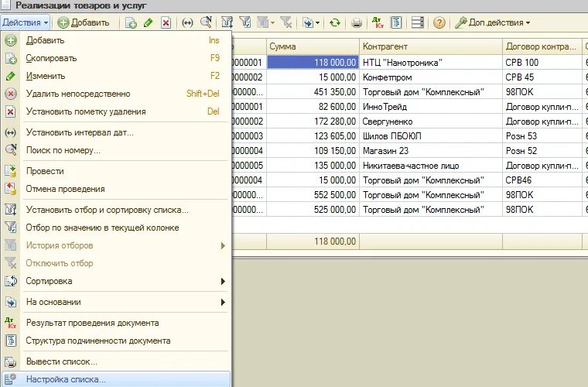Click the 552 500,00 sum cell

point(313,195)
